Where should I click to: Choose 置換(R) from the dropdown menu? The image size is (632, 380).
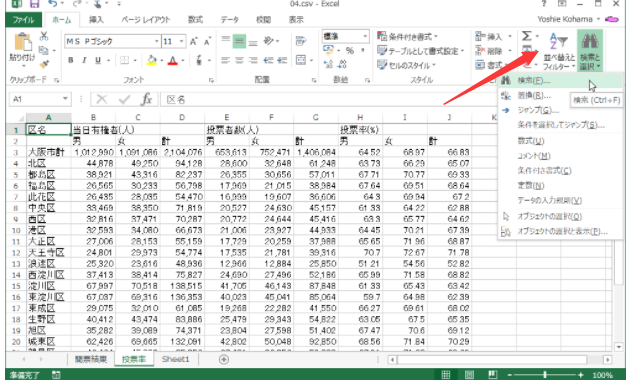tap(534, 96)
